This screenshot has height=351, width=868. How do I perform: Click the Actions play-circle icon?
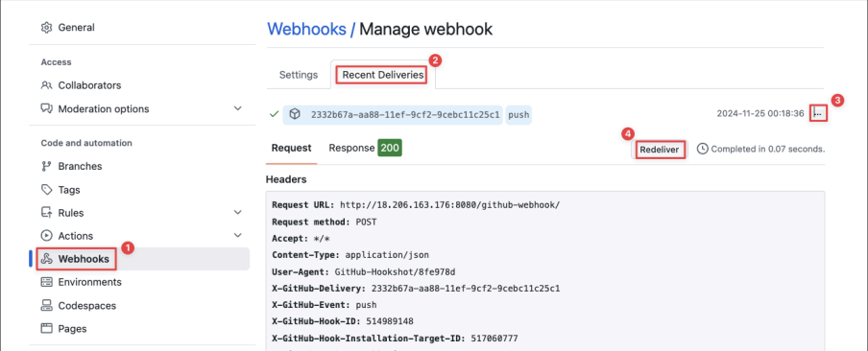(x=47, y=236)
